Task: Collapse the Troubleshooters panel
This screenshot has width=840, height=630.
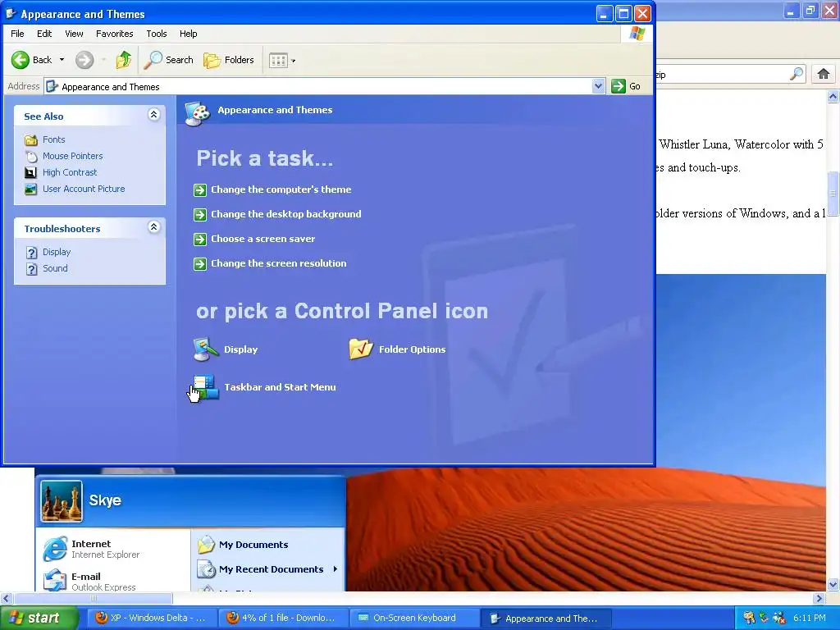Action: pos(153,227)
